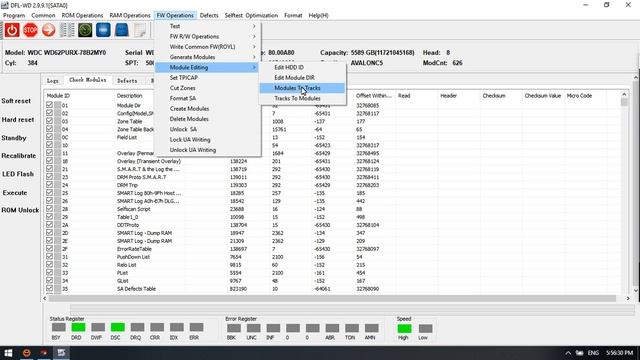Switch to the Logs tab
The width and height of the screenshot is (640, 360).
click(x=53, y=81)
